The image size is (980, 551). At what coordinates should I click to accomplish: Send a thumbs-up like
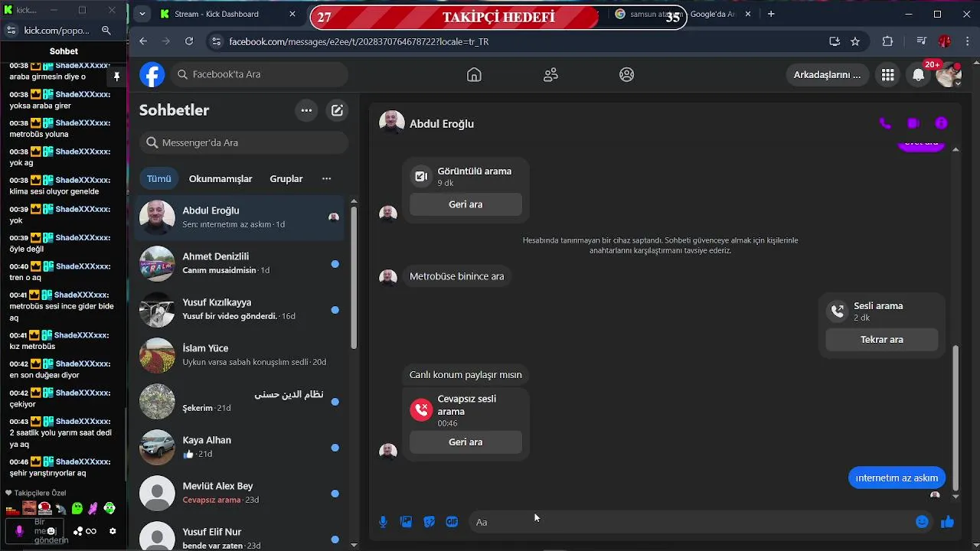(947, 522)
